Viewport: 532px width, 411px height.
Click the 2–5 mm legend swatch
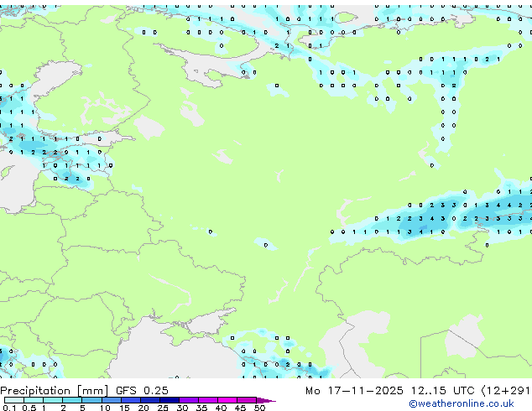coord(72,400)
